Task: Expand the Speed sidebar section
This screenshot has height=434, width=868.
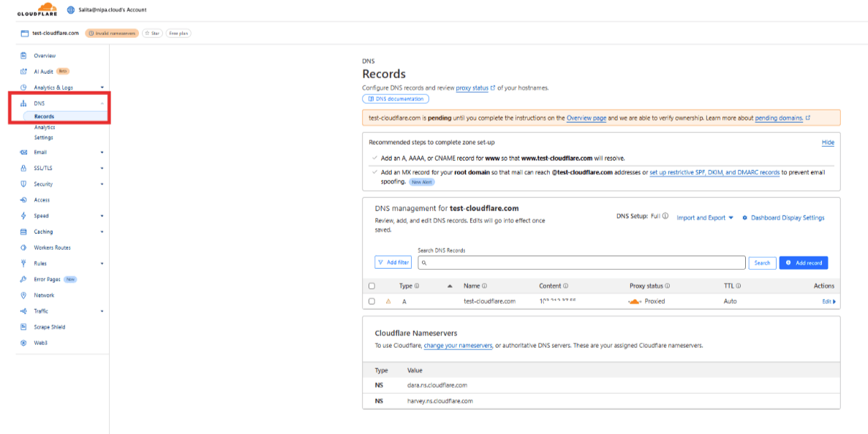Action: pyautogui.click(x=102, y=216)
